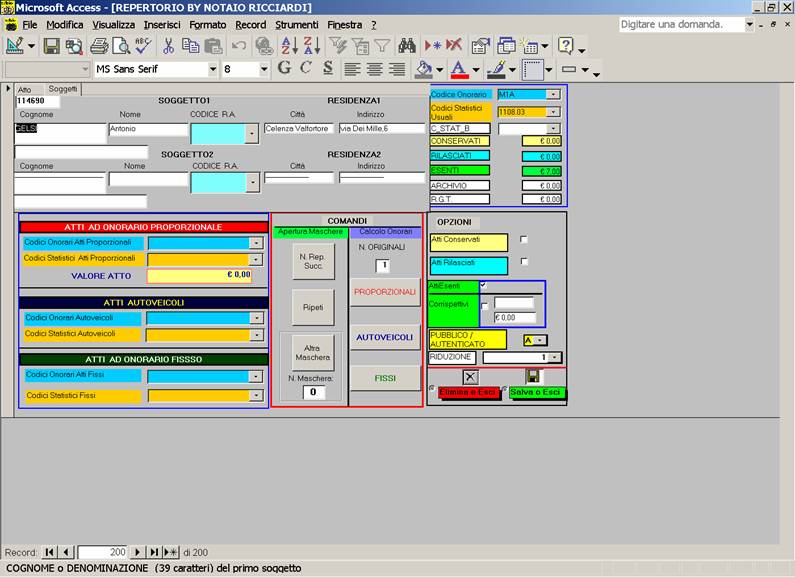Click the Filter By Form icon

pos(360,46)
